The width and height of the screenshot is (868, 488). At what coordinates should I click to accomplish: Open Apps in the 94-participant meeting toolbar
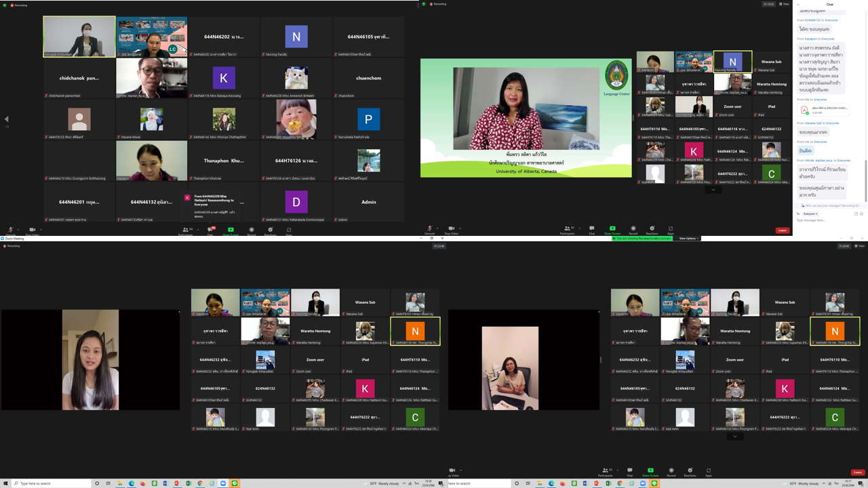coord(289,230)
